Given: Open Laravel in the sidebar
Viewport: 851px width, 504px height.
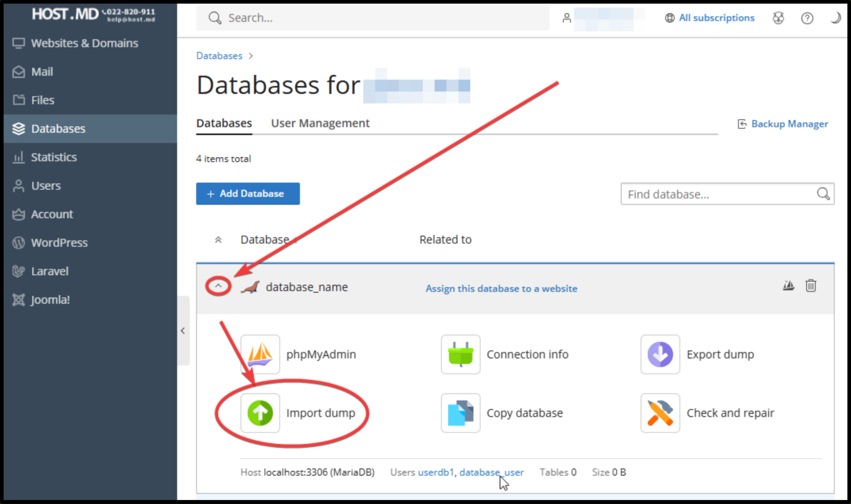Looking at the screenshot, I should click(90, 271).
